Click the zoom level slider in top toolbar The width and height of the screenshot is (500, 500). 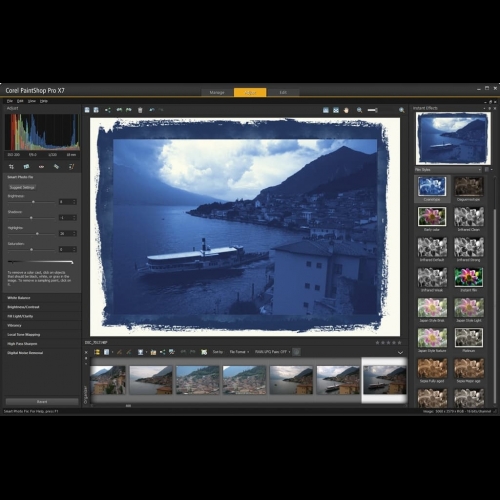(x=372, y=110)
